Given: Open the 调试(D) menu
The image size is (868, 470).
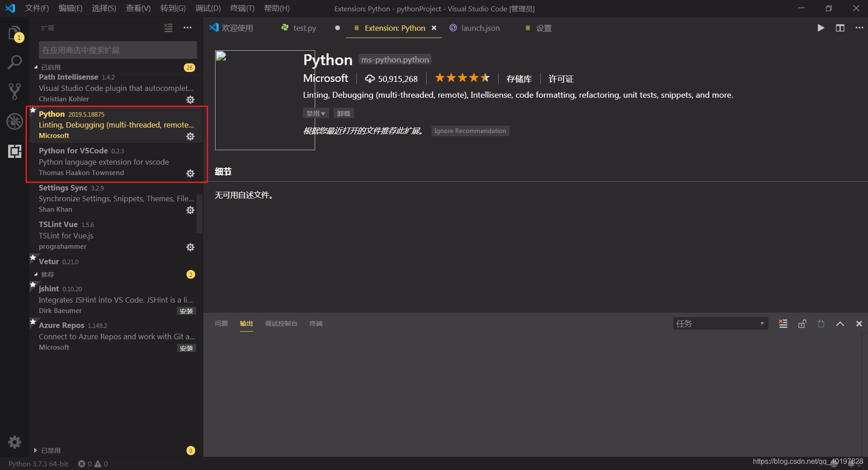Looking at the screenshot, I should (x=208, y=8).
